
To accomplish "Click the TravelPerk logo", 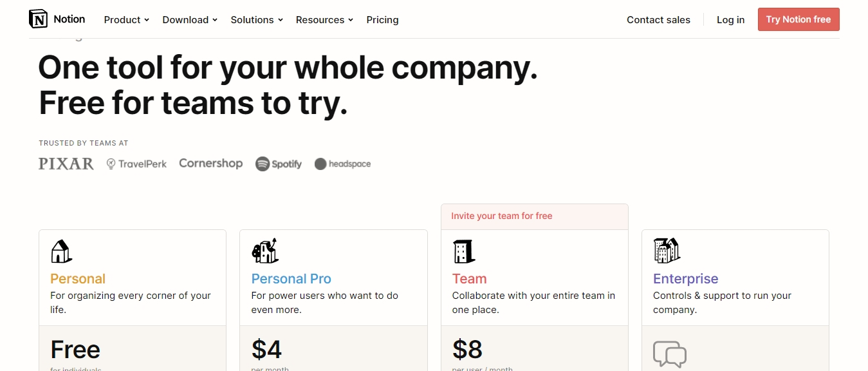I will point(136,164).
